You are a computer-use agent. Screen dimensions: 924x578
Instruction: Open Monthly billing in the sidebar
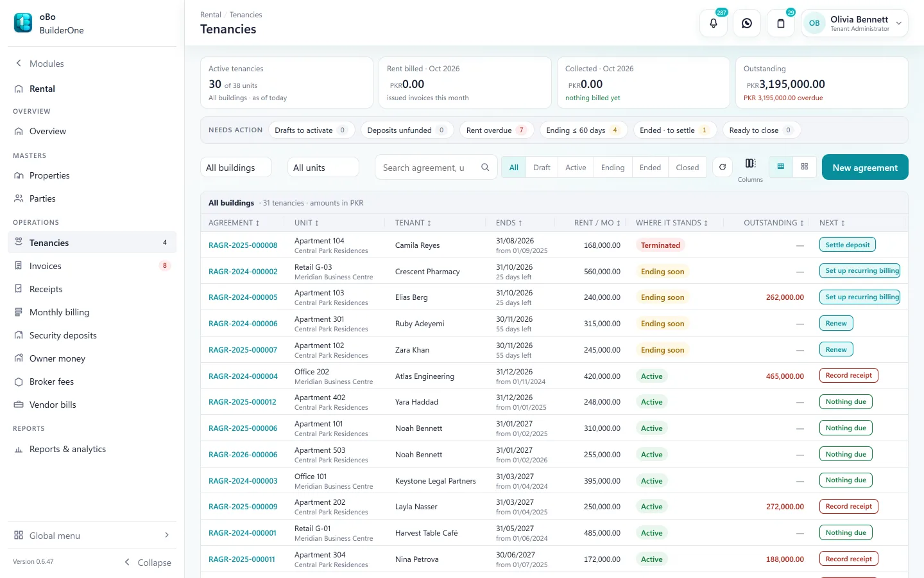(x=92, y=312)
